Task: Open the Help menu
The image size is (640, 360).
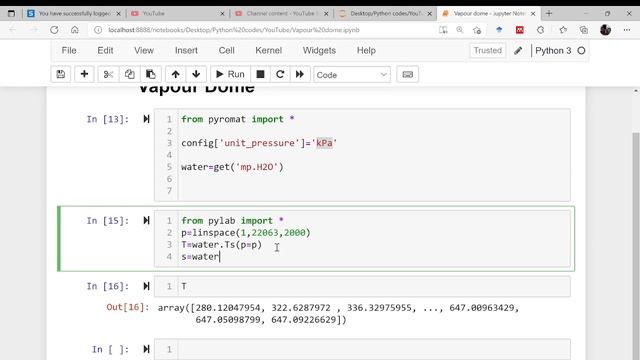Action: click(x=366, y=51)
